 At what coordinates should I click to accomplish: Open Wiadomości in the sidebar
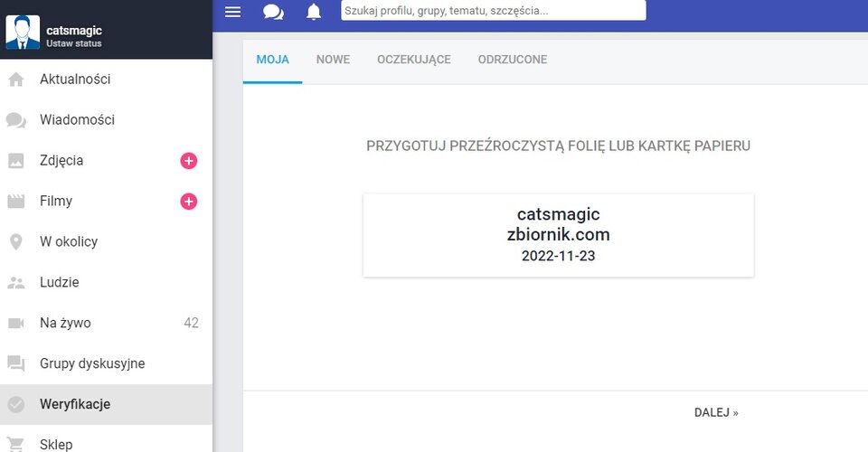77,120
